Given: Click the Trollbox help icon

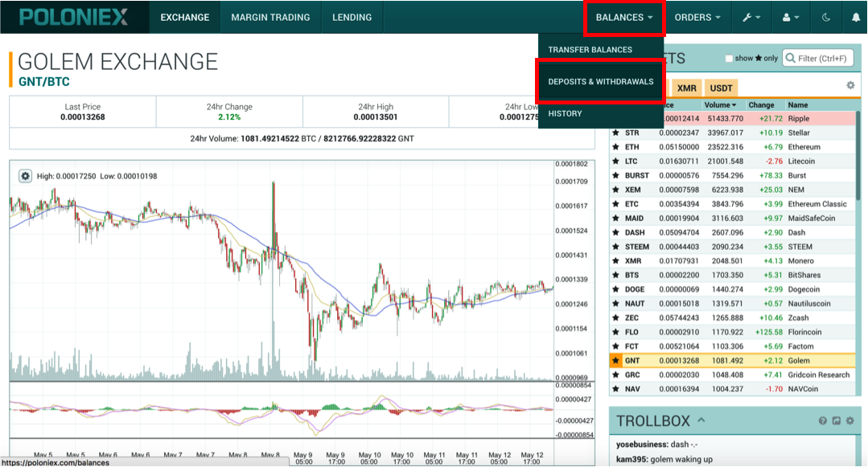Looking at the screenshot, I should coord(823,421).
